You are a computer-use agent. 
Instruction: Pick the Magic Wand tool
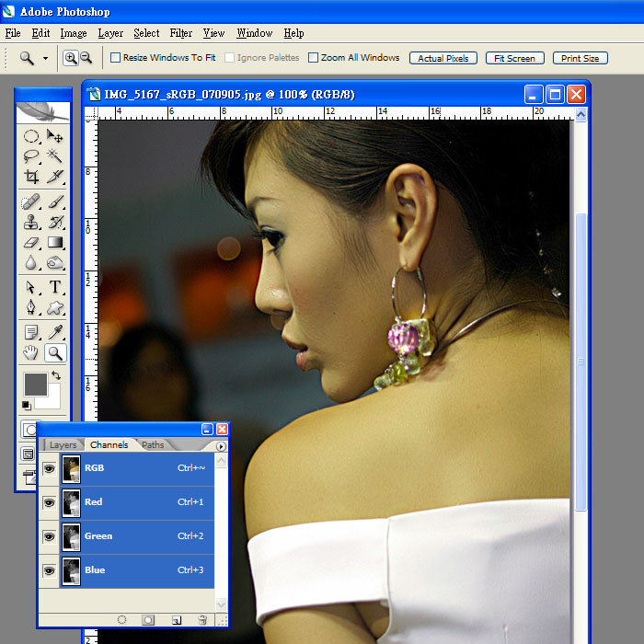(55, 156)
